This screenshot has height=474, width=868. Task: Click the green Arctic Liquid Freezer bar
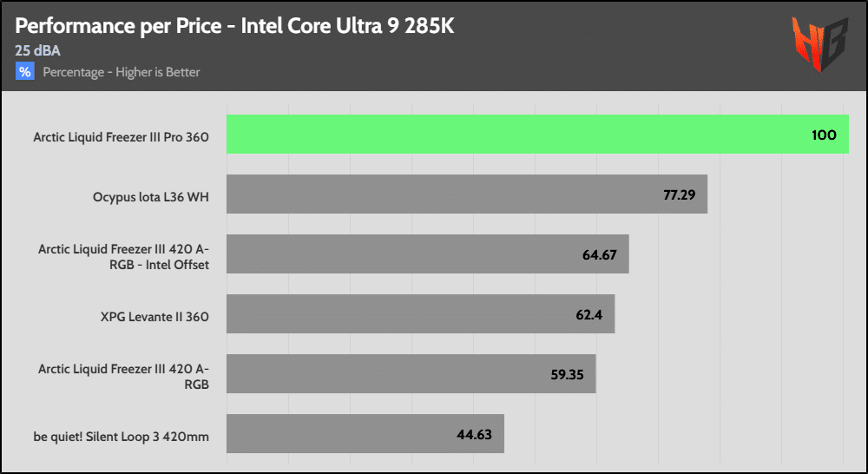[x=521, y=135]
